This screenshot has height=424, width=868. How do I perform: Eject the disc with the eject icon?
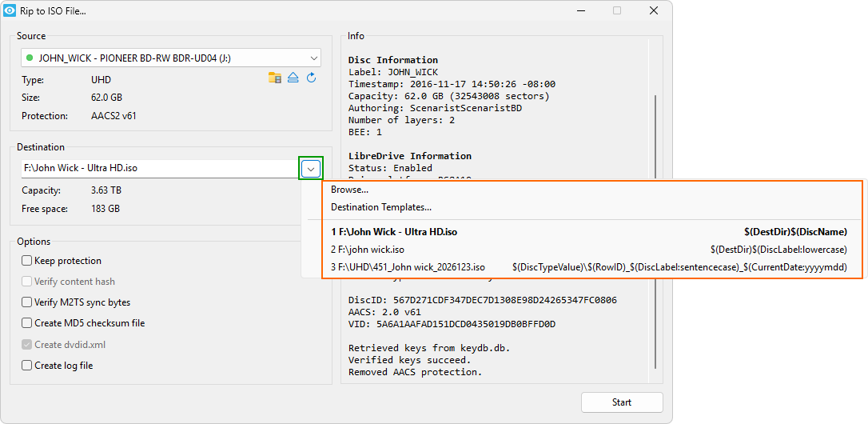click(293, 78)
